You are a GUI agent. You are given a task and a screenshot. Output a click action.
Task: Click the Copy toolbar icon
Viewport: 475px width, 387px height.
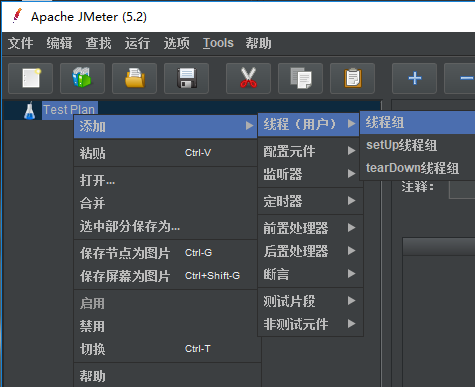[x=300, y=78]
